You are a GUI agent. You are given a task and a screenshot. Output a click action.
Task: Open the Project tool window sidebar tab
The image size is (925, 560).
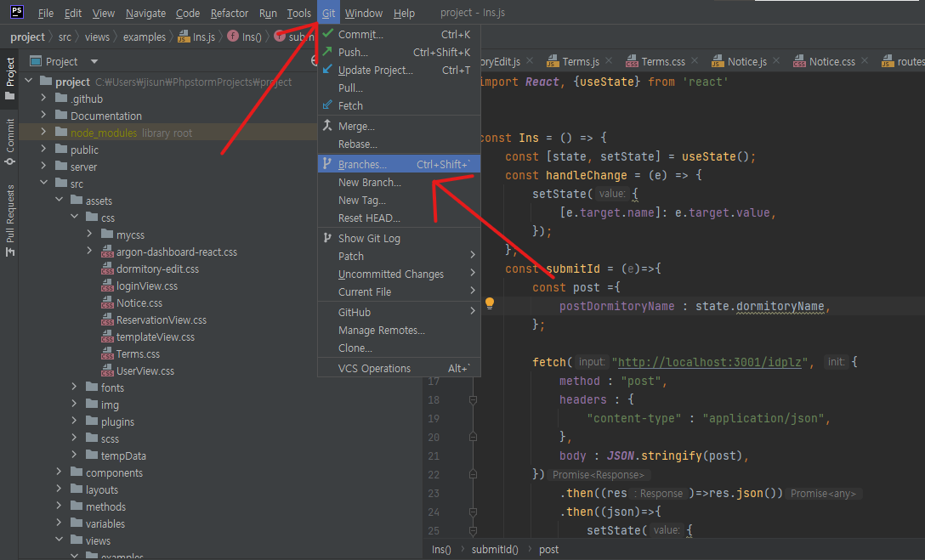10,78
